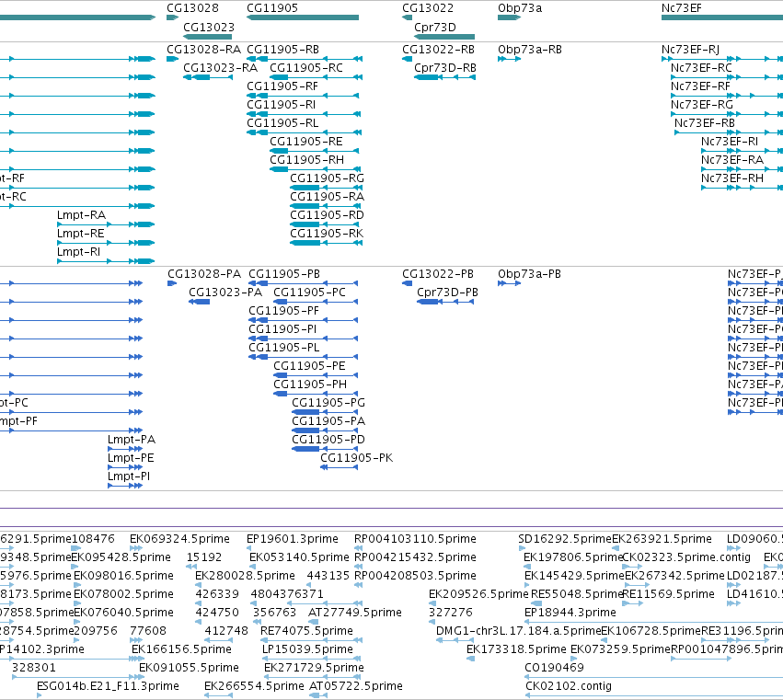Viewport: 783px width, 700px height.
Task: Select protein Cpr73D-PB
Action: pyautogui.click(x=447, y=293)
